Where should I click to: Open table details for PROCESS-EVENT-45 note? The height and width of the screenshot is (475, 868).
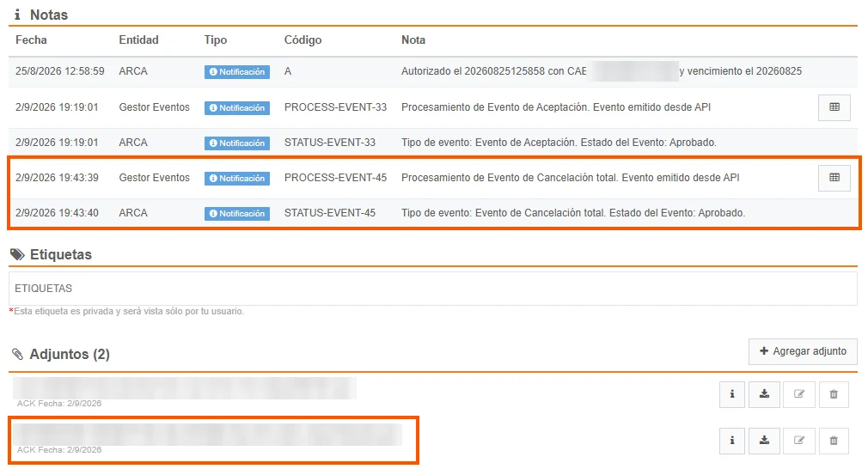pyautogui.click(x=834, y=178)
